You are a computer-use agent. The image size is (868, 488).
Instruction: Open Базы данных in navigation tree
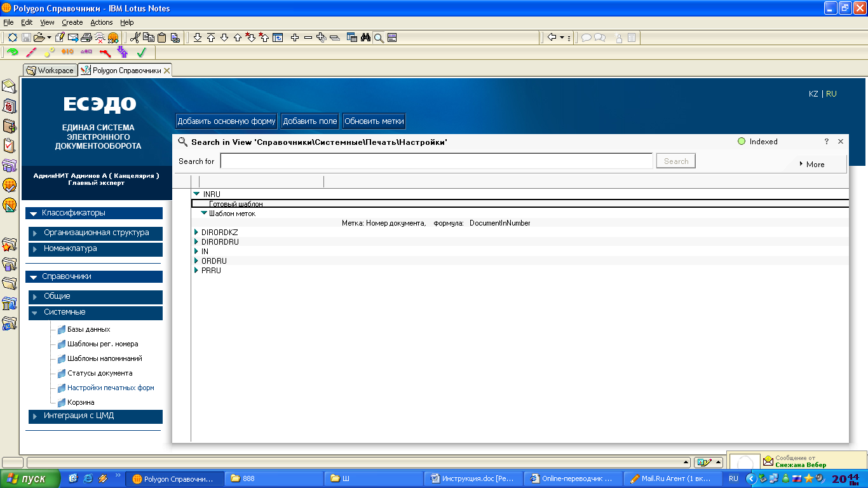pos(89,329)
